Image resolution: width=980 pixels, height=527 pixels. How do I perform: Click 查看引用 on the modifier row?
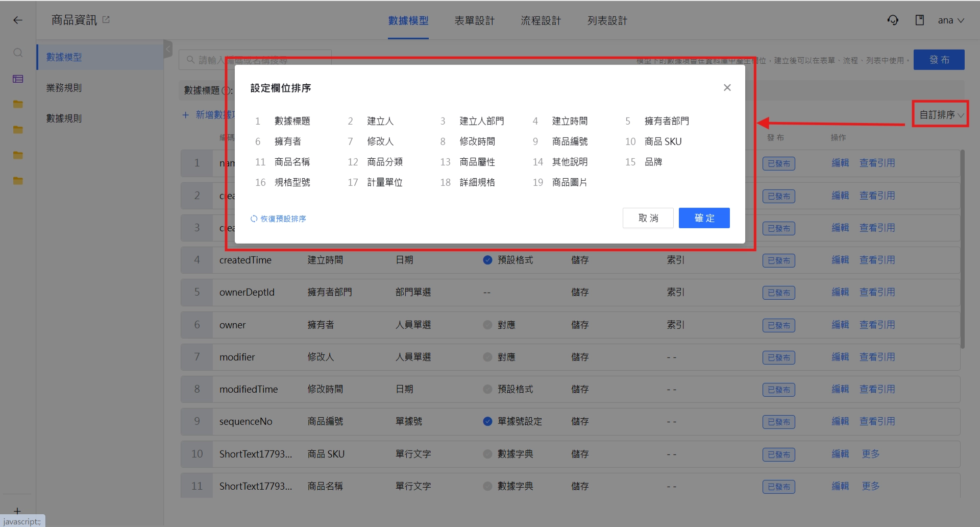877,357
